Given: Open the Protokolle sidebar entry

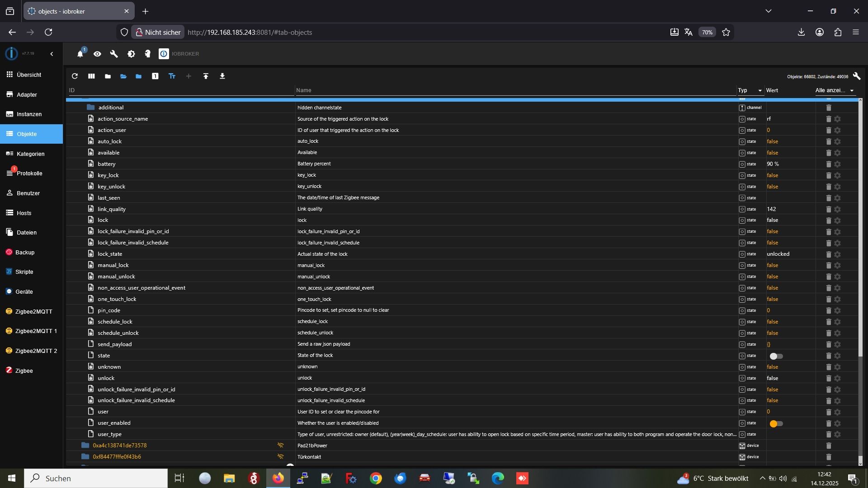Looking at the screenshot, I should [x=29, y=174].
